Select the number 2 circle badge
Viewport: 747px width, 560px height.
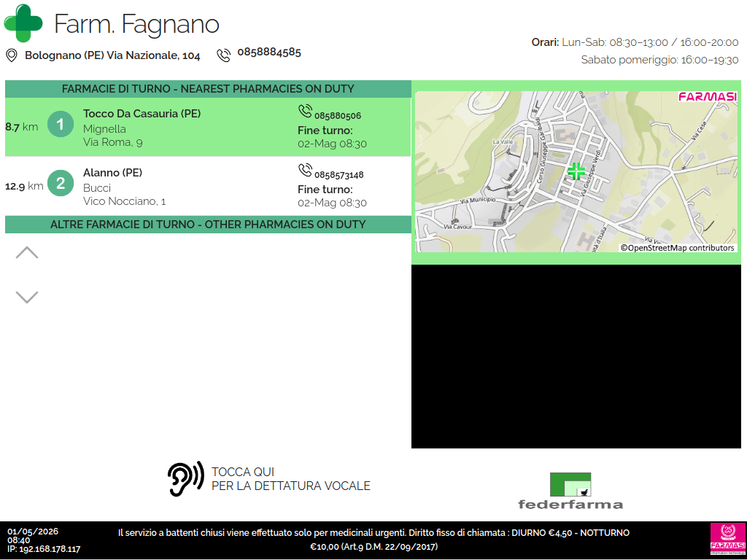[61, 183]
